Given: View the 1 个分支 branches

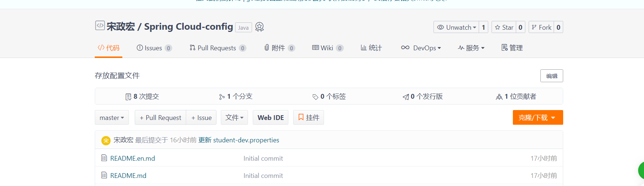Looking at the screenshot, I should pyautogui.click(x=236, y=96).
